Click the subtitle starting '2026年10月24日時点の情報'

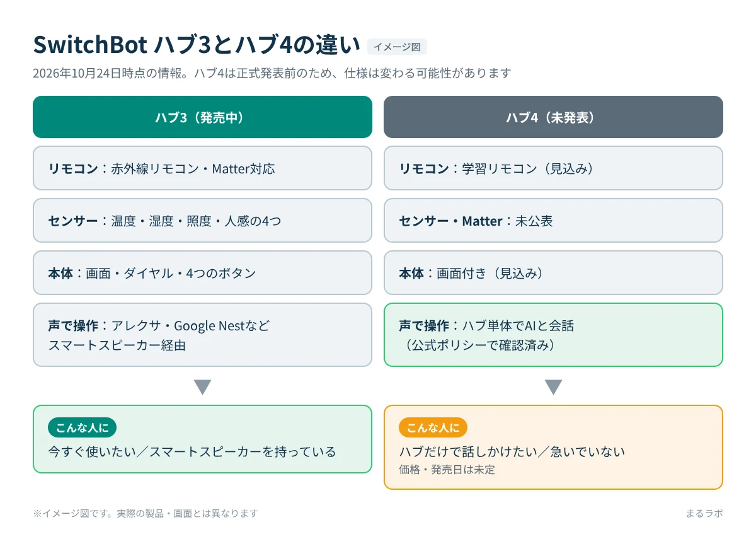click(x=271, y=73)
